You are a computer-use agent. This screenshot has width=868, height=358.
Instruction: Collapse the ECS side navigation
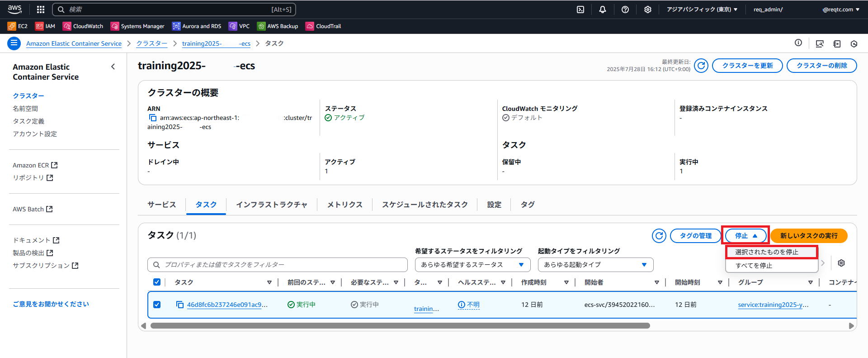coord(113,67)
